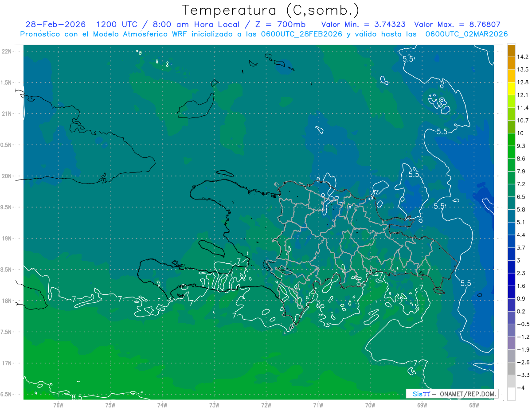Image resolution: width=532 pixels, height=411 pixels.
Task: Pick the purple swatch between -1.2 and -1.9
Action: click(511, 343)
